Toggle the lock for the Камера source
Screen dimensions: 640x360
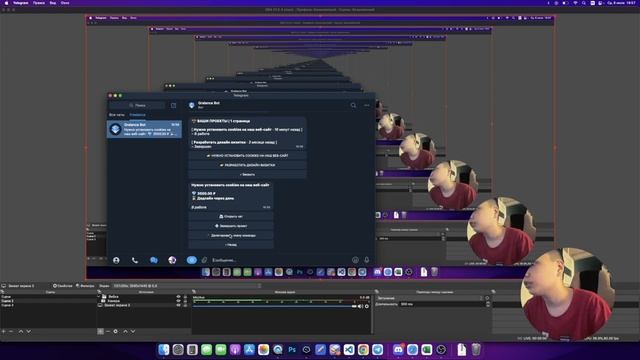[185, 301]
